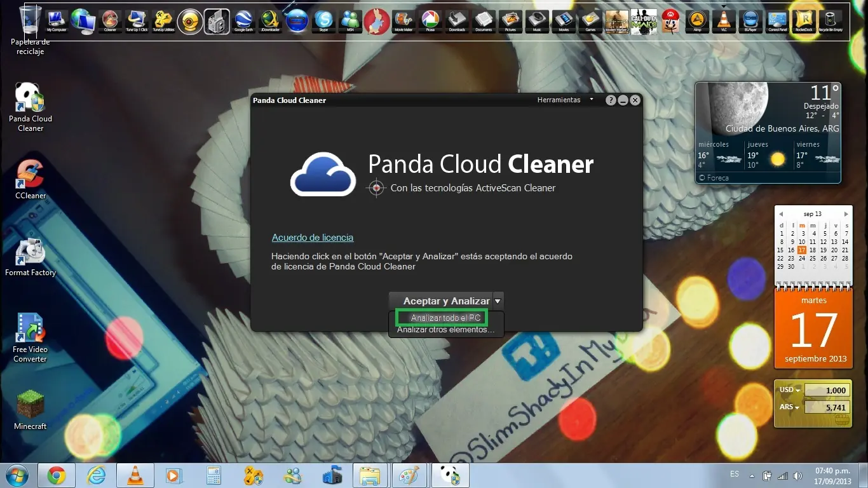Open the calculator from the taskbar
868x488 pixels.
click(214, 475)
